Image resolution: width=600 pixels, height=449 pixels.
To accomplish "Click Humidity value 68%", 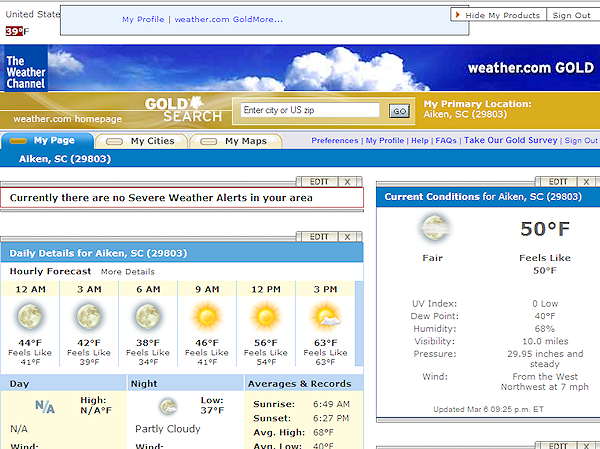I will click(x=545, y=328).
